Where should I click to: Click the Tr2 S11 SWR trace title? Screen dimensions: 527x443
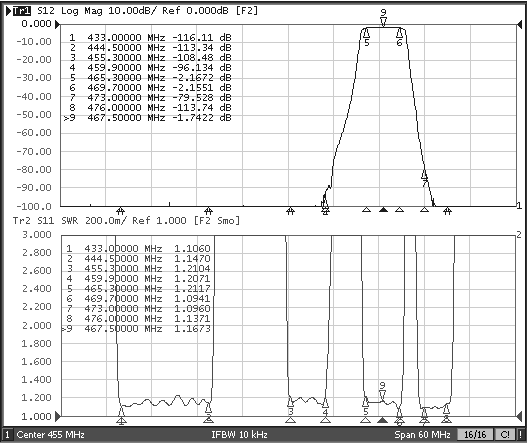[126, 221]
